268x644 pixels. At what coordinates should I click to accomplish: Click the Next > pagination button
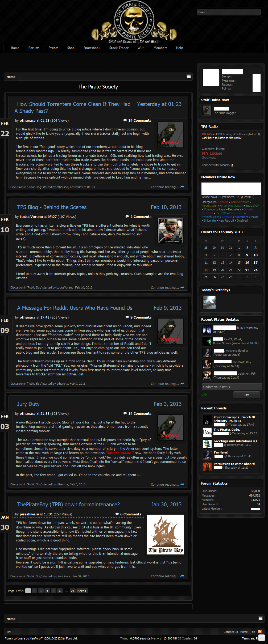82,591
